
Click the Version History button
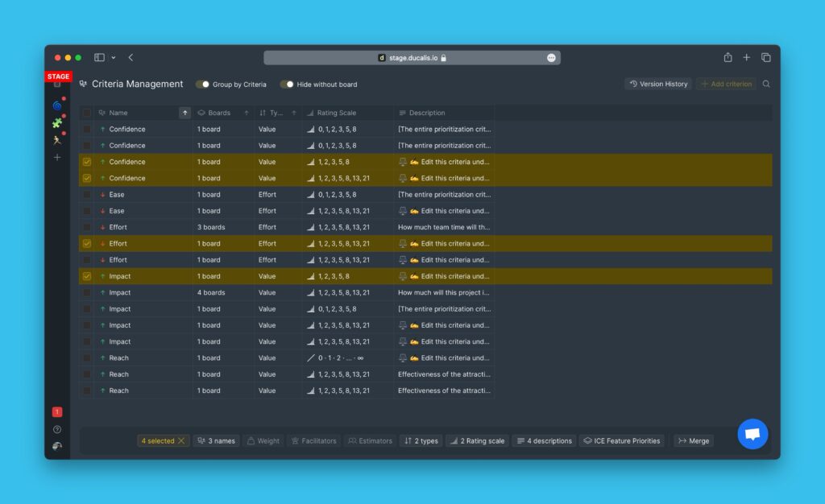(x=658, y=84)
